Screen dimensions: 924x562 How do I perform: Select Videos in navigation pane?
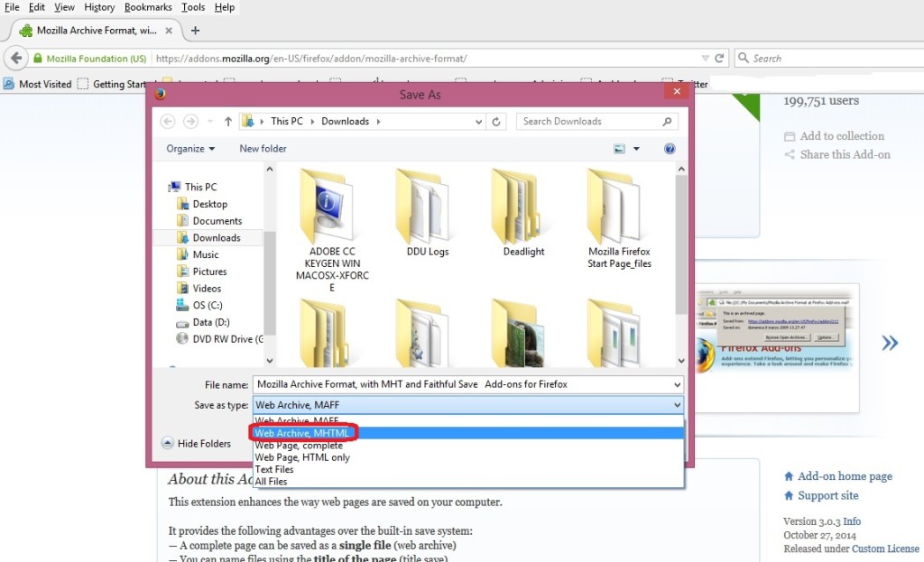(x=199, y=288)
